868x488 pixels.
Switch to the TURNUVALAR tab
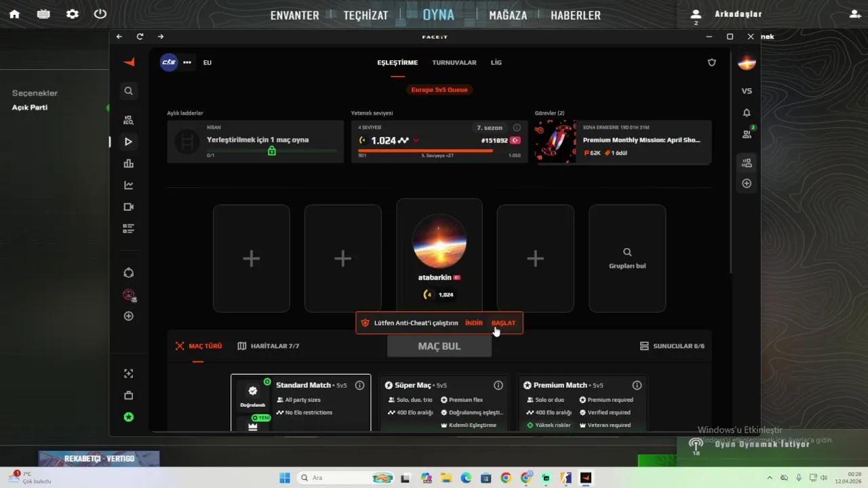(x=454, y=62)
